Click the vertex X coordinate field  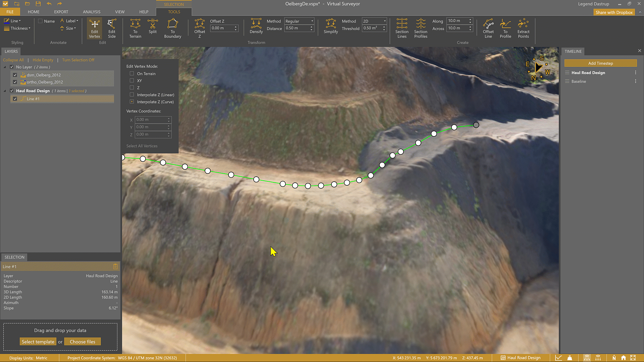coord(151,120)
